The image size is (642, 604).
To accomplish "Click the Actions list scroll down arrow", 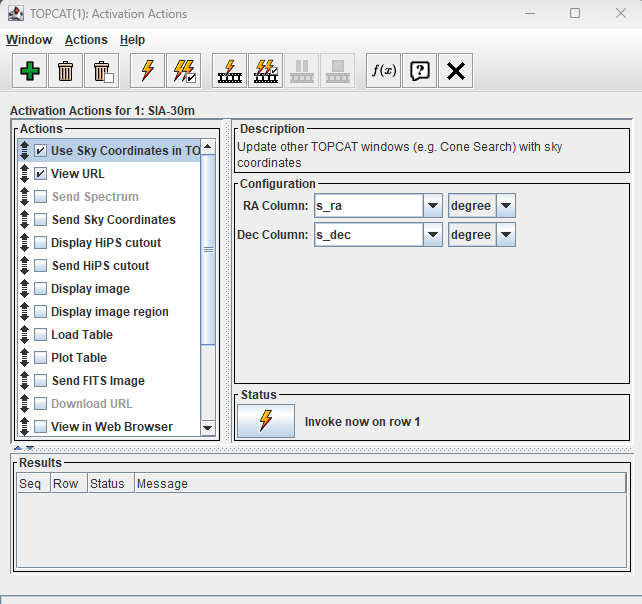I will pos(208,428).
